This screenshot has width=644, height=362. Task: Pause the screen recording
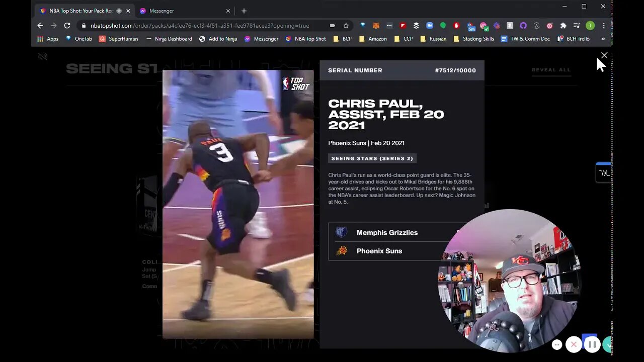[x=592, y=344]
